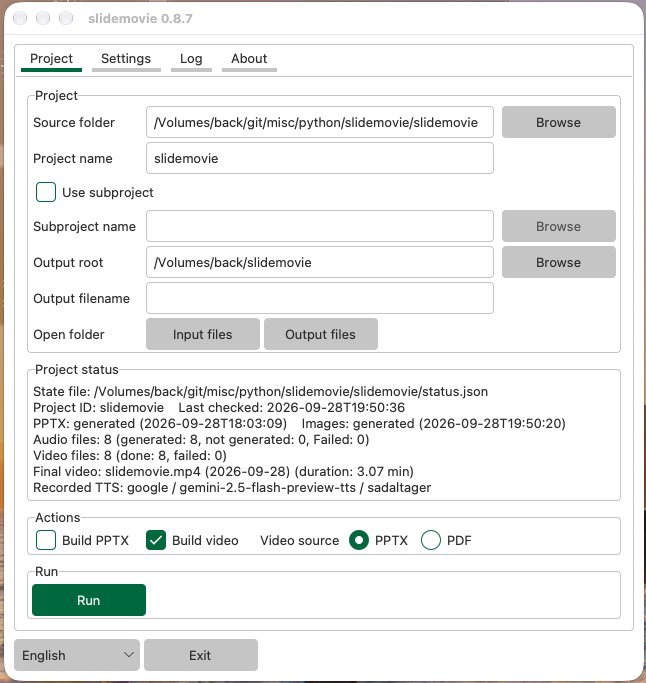Open the About tab
This screenshot has height=683, width=646.
click(249, 59)
